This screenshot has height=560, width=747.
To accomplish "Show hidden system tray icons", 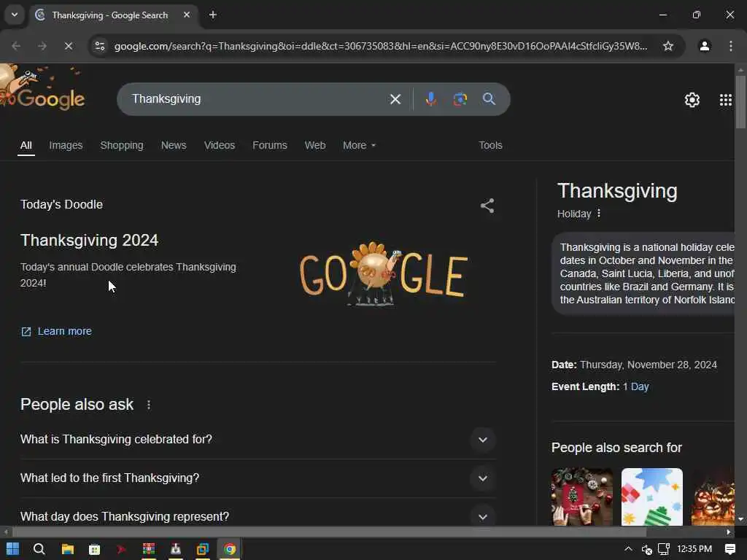I will pos(628,549).
